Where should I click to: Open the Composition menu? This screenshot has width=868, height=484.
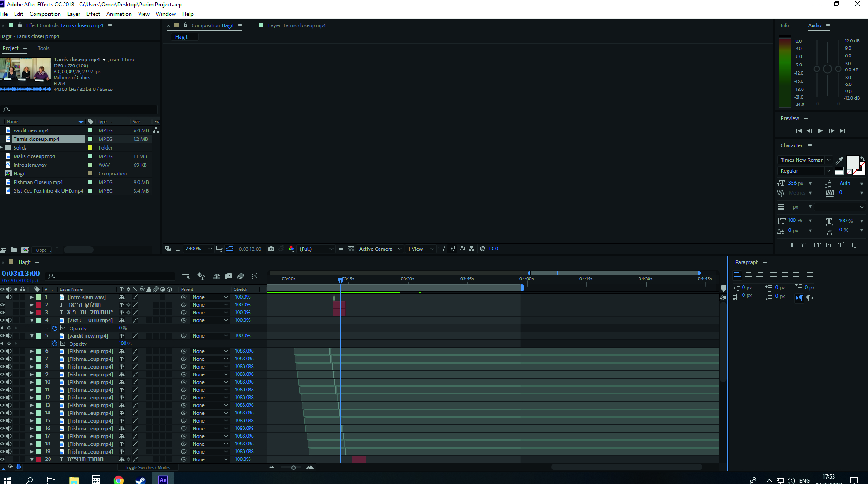(45, 14)
